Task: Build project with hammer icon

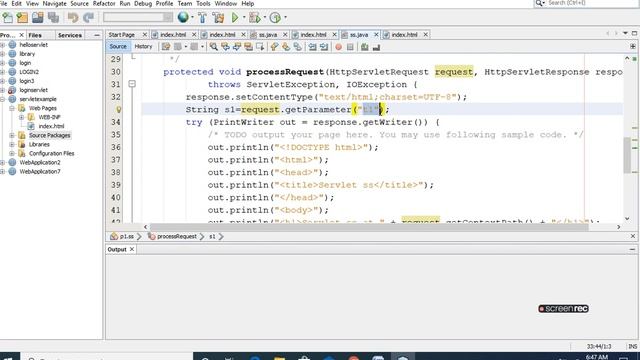Action: 202,18
